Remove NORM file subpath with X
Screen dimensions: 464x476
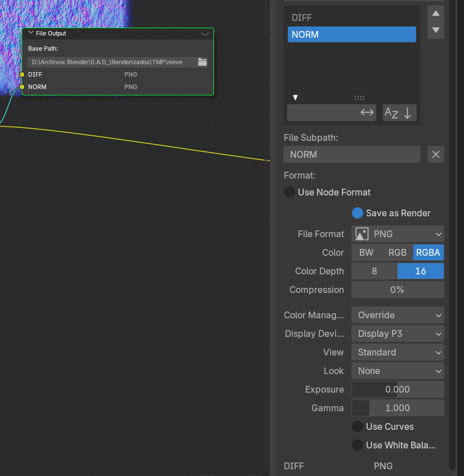point(435,154)
